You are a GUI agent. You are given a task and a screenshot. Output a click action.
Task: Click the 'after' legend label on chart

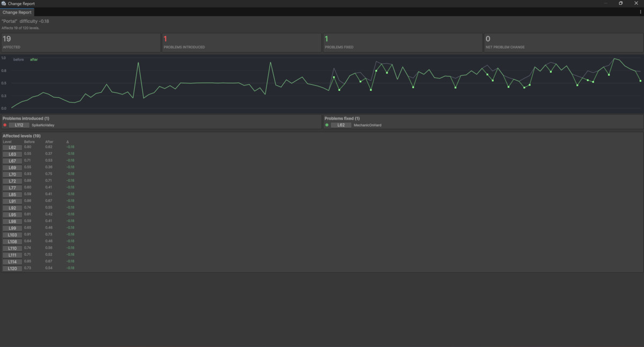(34, 60)
